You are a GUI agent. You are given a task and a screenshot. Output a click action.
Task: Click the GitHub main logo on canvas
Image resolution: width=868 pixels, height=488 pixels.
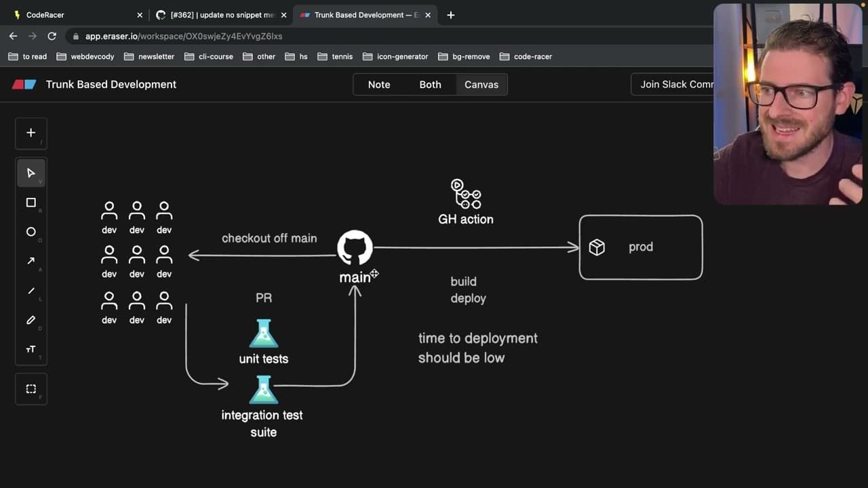click(x=355, y=247)
